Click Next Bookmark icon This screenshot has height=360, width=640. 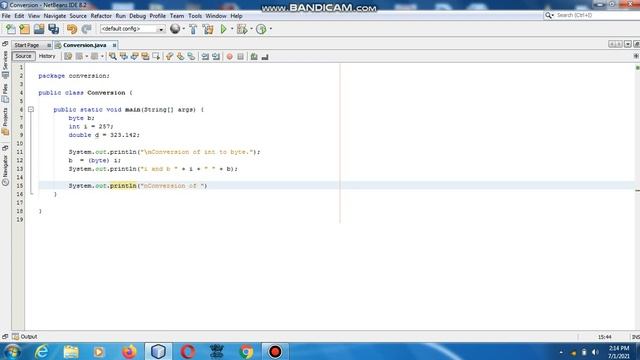coord(180,57)
